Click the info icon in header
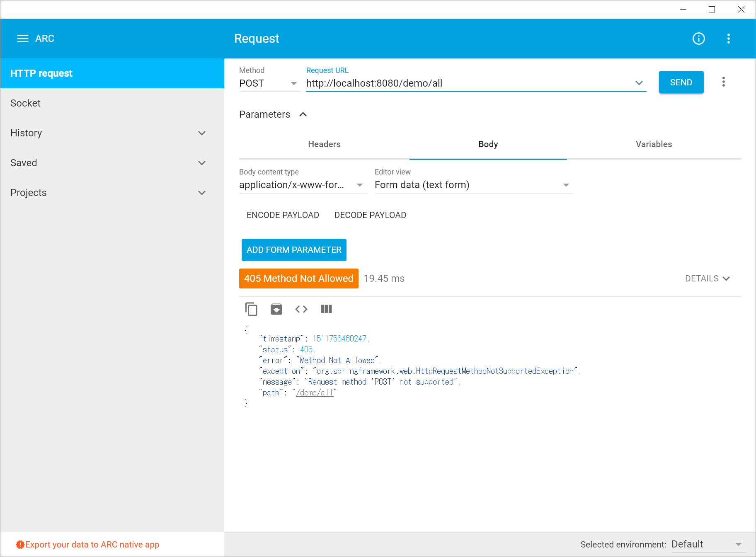Viewport: 756px width, 557px height. click(698, 39)
